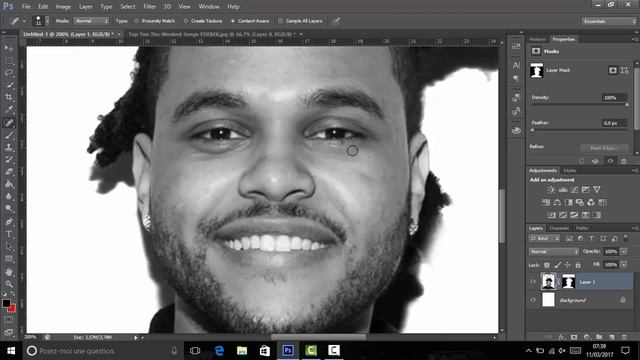This screenshot has height=360, width=640.
Task: Select the Horizontal Type tool
Action: 9,234
